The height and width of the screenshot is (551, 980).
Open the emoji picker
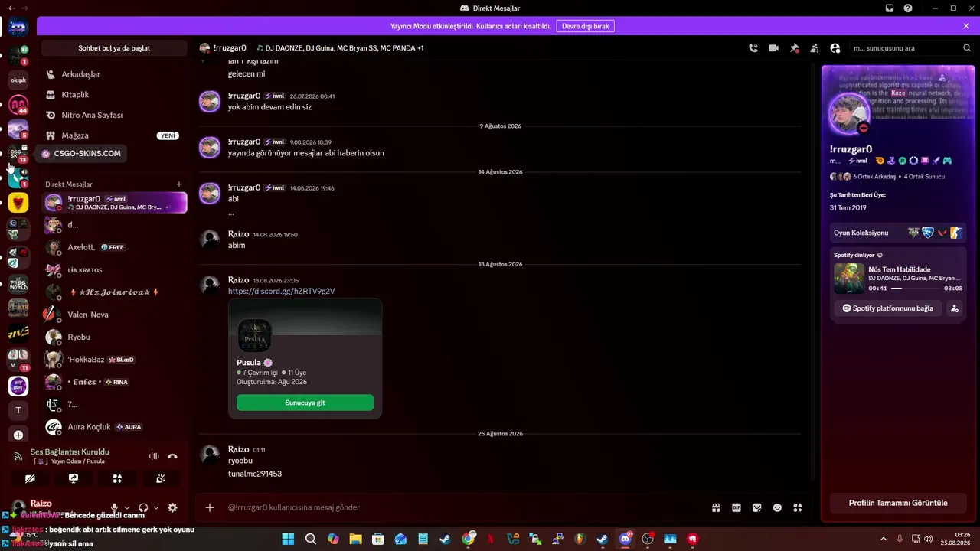[777, 507]
